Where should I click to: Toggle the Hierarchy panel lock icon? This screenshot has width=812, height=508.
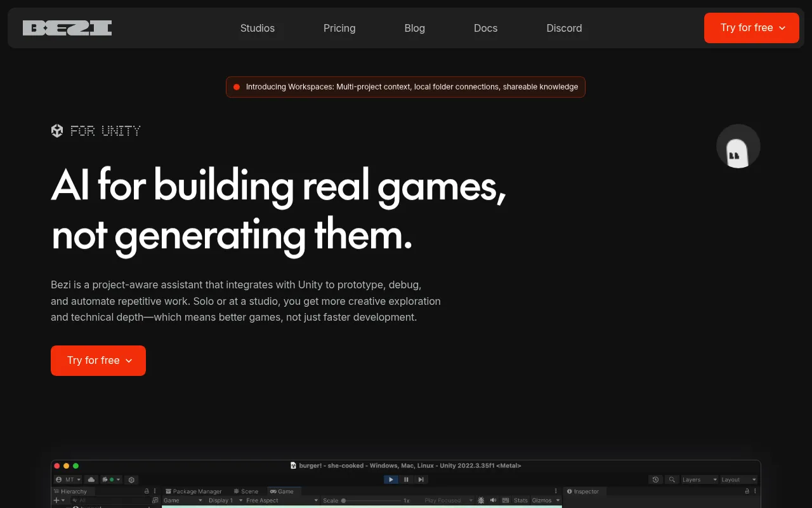pos(147,491)
